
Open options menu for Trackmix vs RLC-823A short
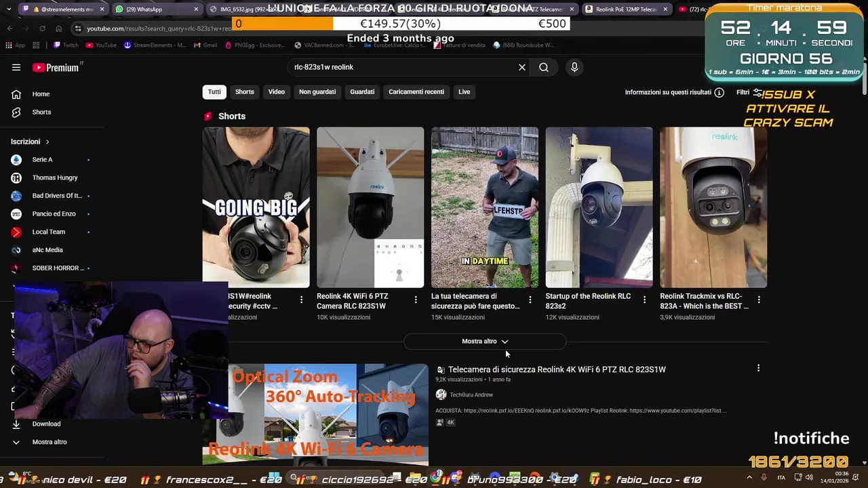click(x=759, y=299)
